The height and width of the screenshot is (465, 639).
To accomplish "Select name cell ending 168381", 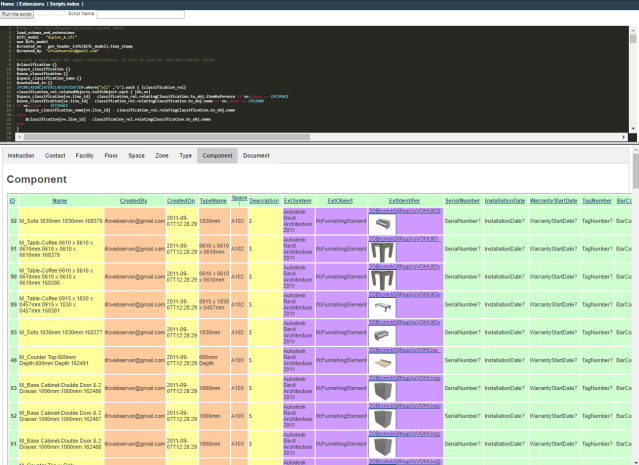I will [x=61, y=305].
